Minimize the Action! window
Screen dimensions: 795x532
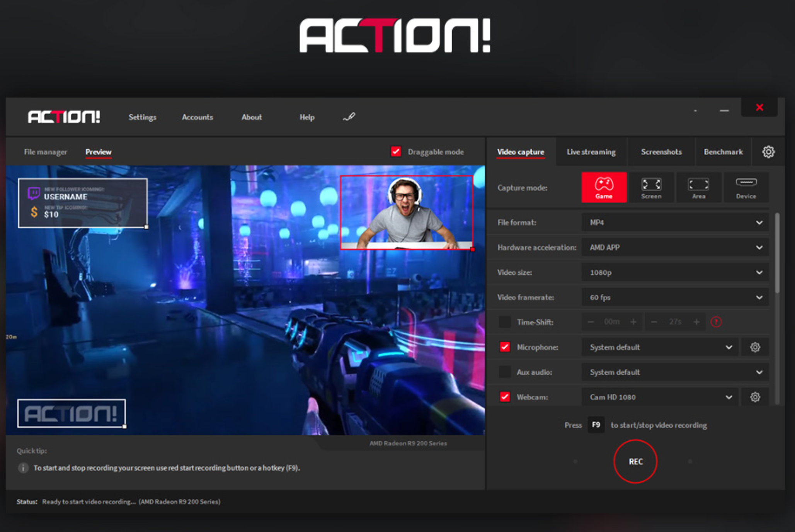pos(724,110)
